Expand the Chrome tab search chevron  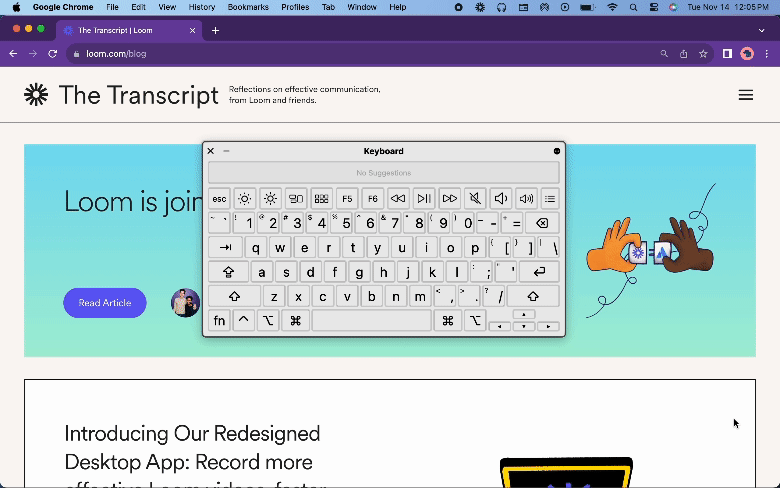(761, 30)
